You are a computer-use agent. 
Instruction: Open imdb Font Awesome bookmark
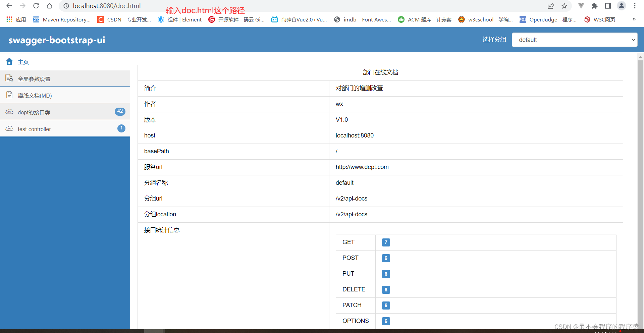363,19
